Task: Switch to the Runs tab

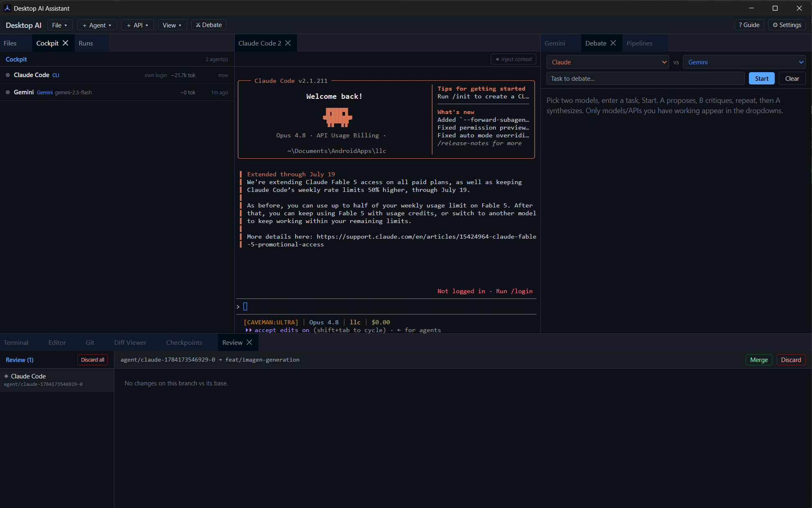Action: [x=86, y=43]
